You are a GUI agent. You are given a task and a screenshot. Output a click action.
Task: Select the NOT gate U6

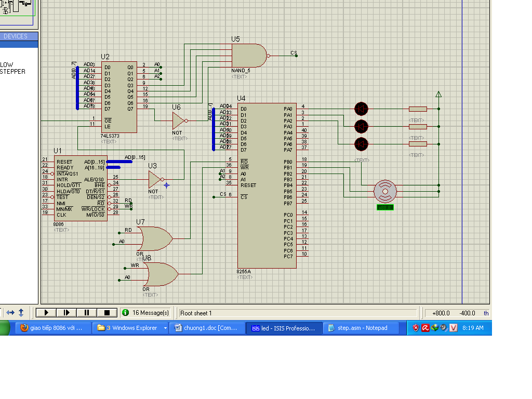(x=178, y=121)
